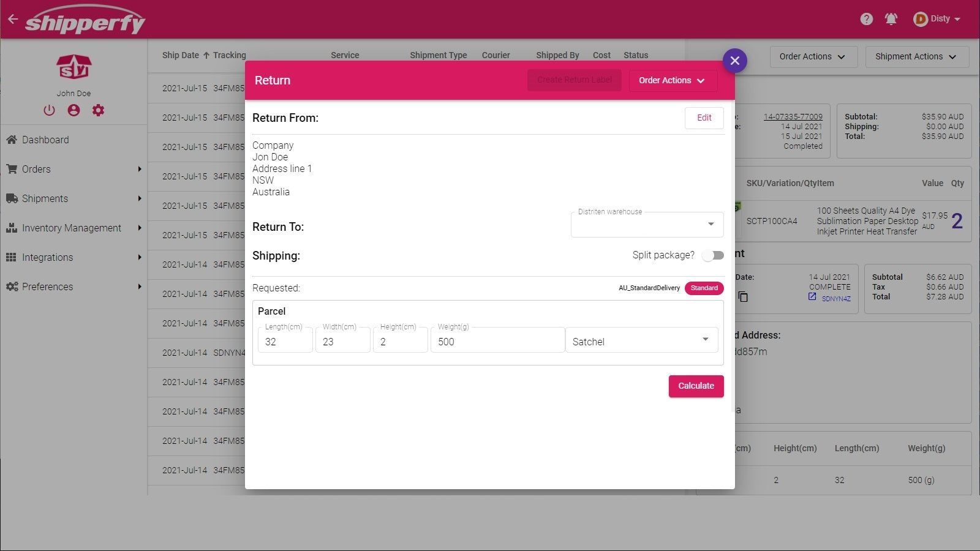980x551 pixels.
Task: Open the user profile icon under John Doe
Action: 73,110
